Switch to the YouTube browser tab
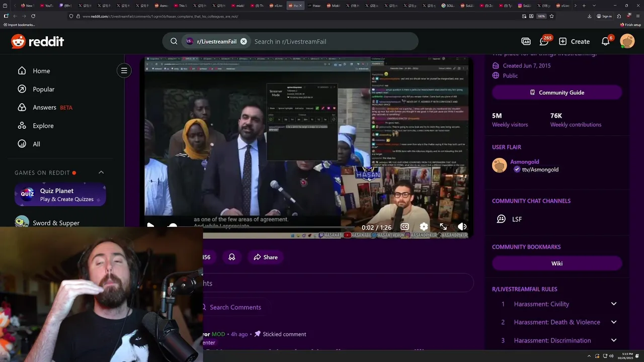This screenshot has height=362, width=644. coord(46,6)
